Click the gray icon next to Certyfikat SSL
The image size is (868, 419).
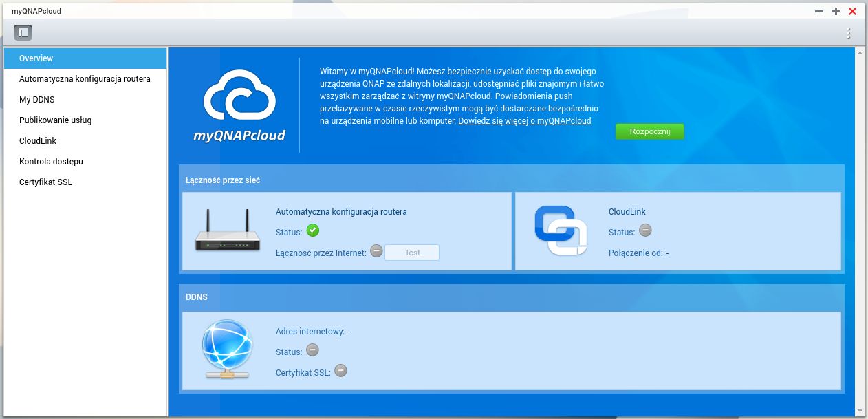(341, 371)
